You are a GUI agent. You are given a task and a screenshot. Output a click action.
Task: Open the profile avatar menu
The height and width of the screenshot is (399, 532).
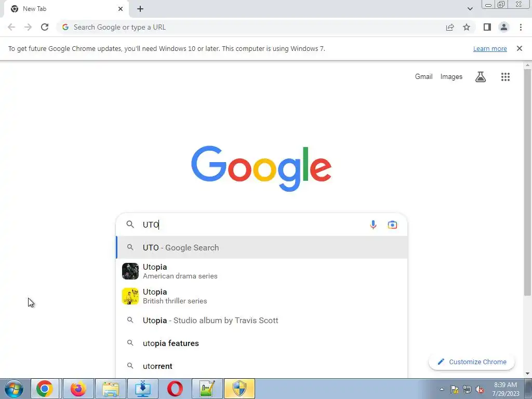504,27
